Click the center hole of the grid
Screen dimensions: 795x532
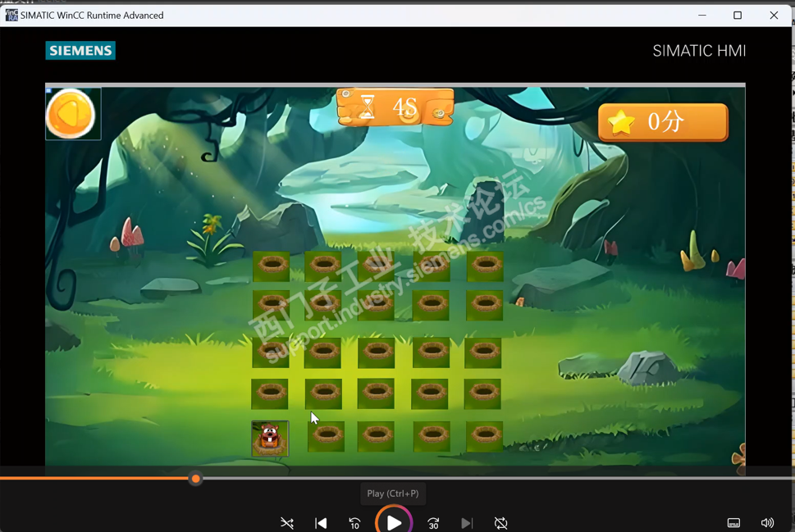[x=377, y=352]
